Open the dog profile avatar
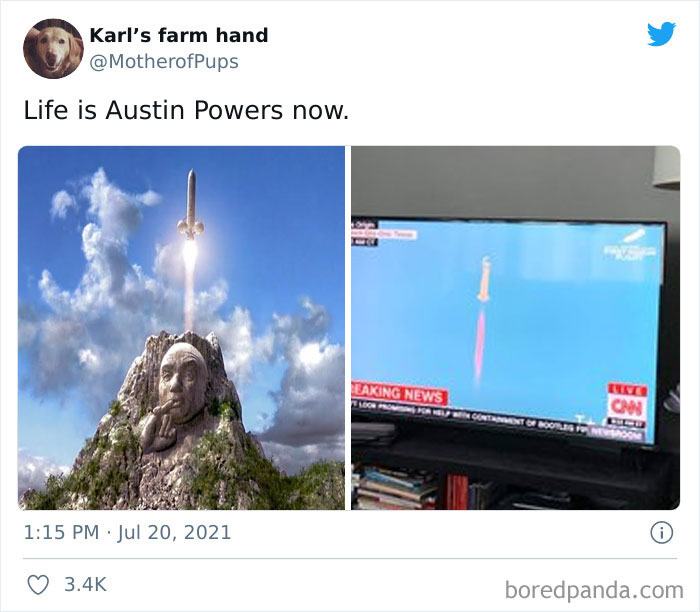The height and width of the screenshot is (612, 700). click(x=53, y=49)
